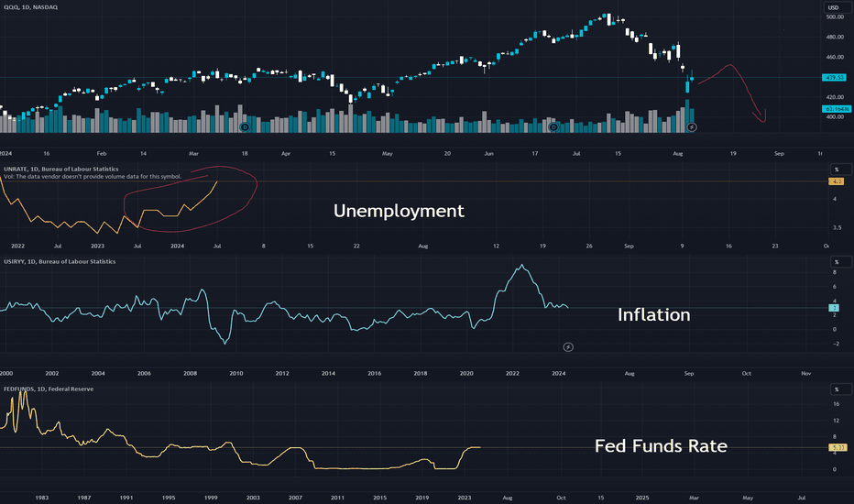This screenshot has height=504, width=854.
Task: Click the dividend D marker in late June
Action: coord(553,127)
